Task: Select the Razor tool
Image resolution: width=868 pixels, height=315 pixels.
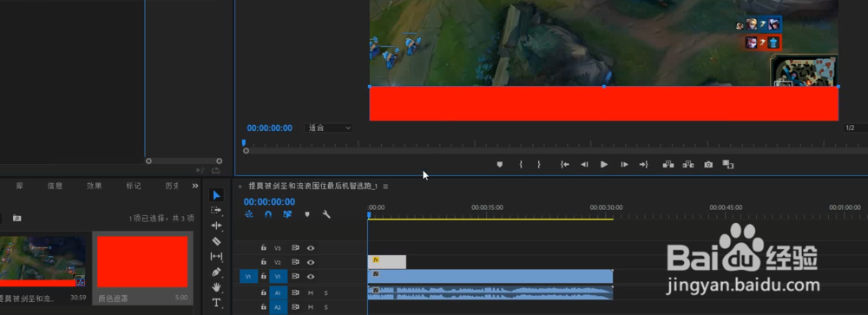Action: [x=216, y=241]
